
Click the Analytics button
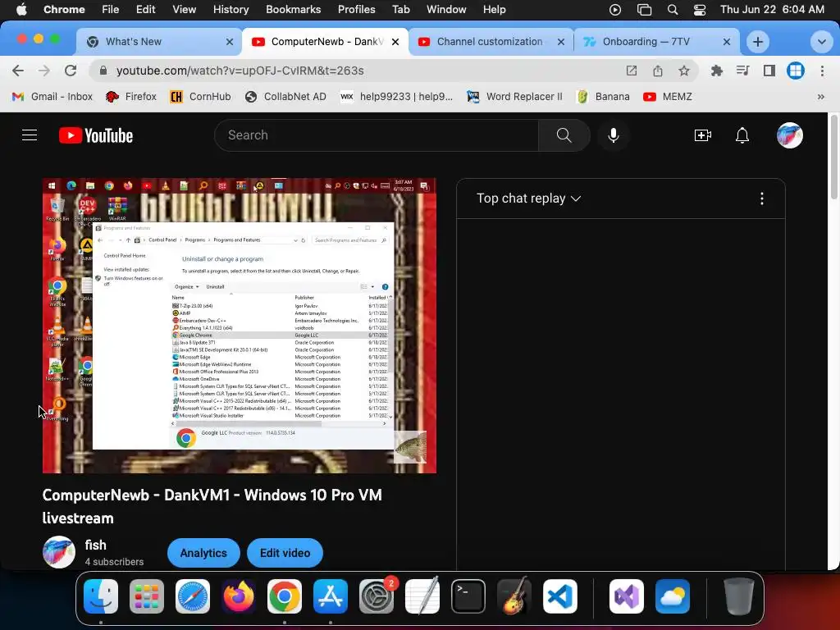click(203, 553)
